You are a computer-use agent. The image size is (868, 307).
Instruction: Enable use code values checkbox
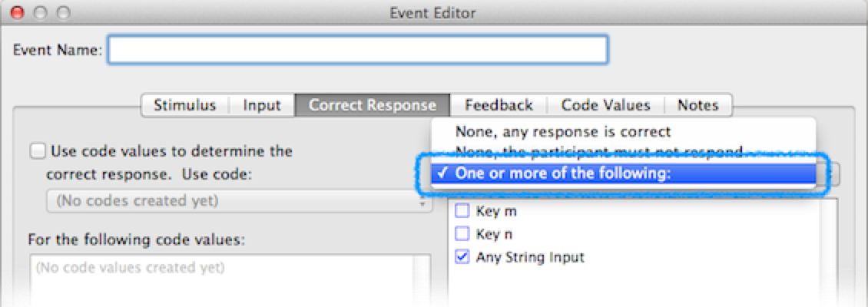pos(37,152)
